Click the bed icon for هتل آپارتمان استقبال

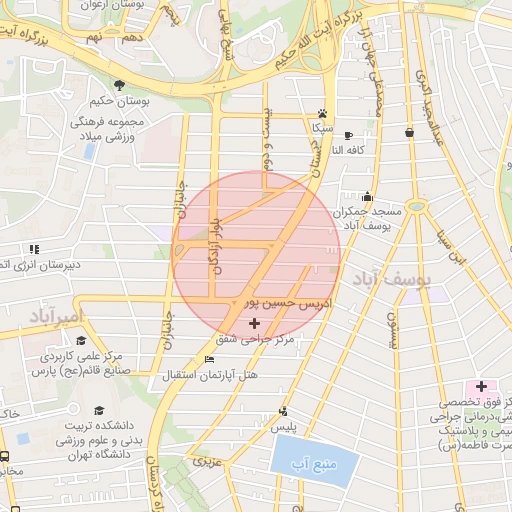[209, 359]
